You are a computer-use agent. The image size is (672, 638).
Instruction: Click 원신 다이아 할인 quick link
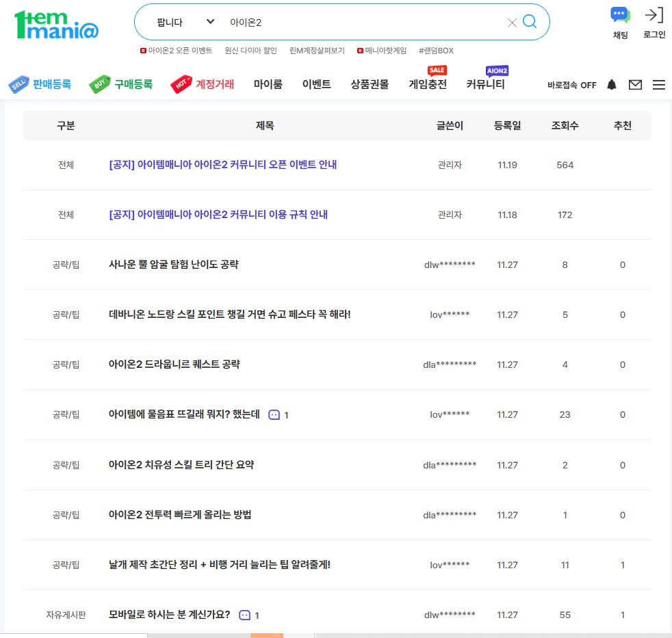point(250,51)
